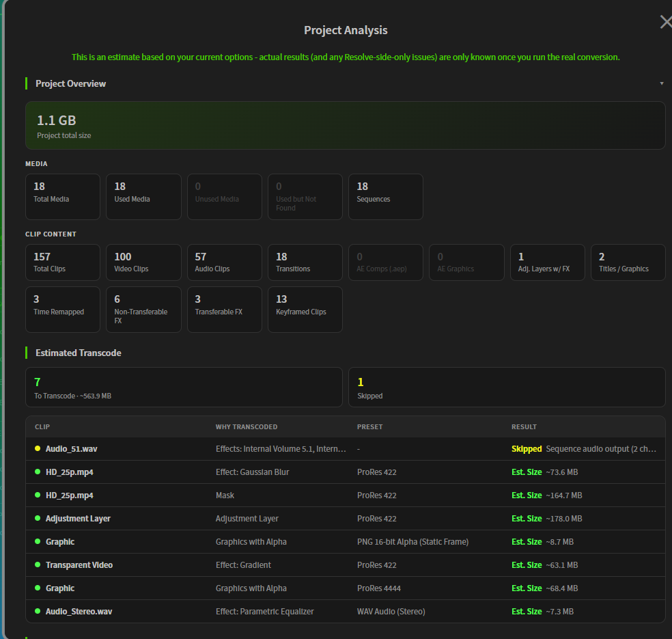Screen dimensions: 672x639
Task: Click the Effect: Parametric Equalizer cell
Action: (264, 612)
